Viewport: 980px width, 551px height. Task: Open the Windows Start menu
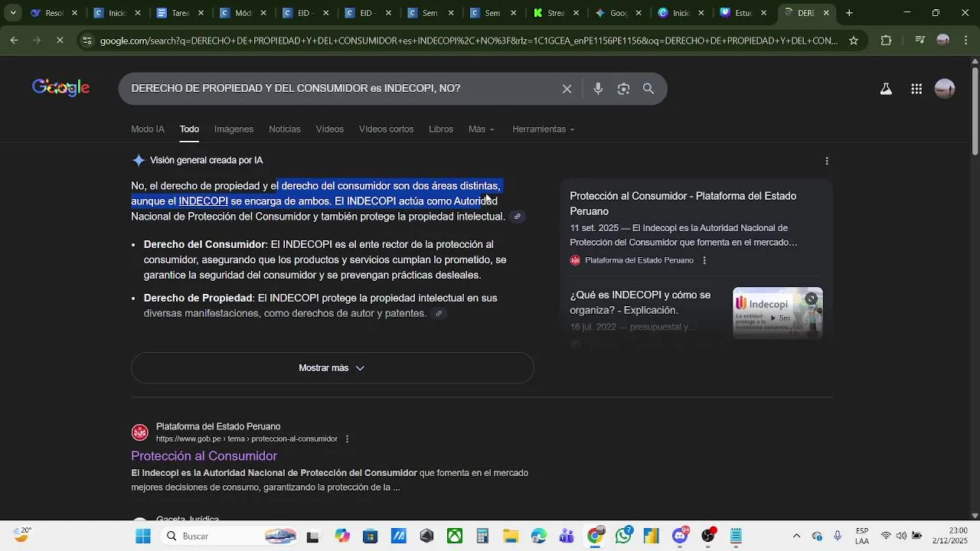(x=143, y=536)
